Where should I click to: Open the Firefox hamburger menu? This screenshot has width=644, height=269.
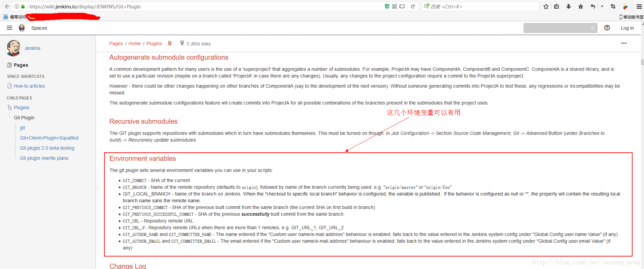(x=639, y=6)
